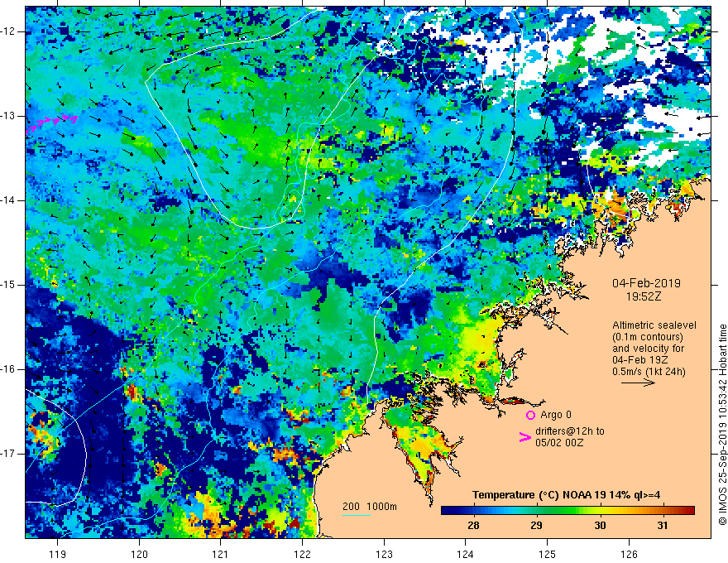Click longitude axis label 123
The height and width of the screenshot is (563, 728).
click(x=384, y=554)
